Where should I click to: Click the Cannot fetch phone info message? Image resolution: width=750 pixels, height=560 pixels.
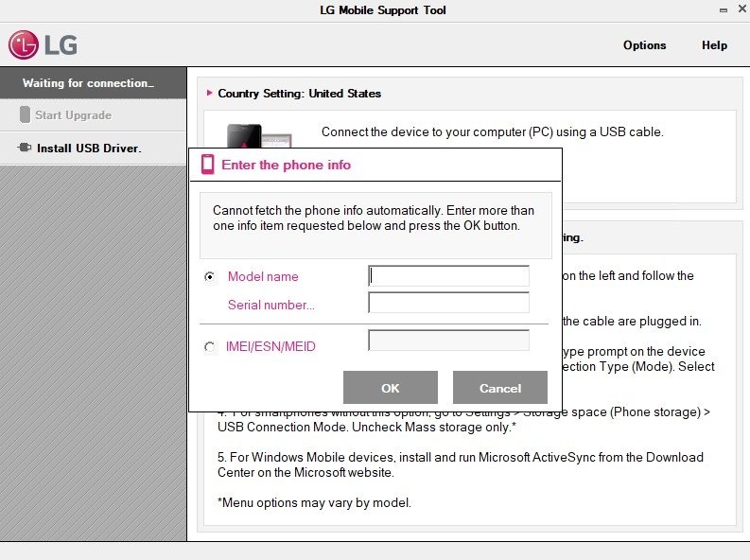click(374, 219)
